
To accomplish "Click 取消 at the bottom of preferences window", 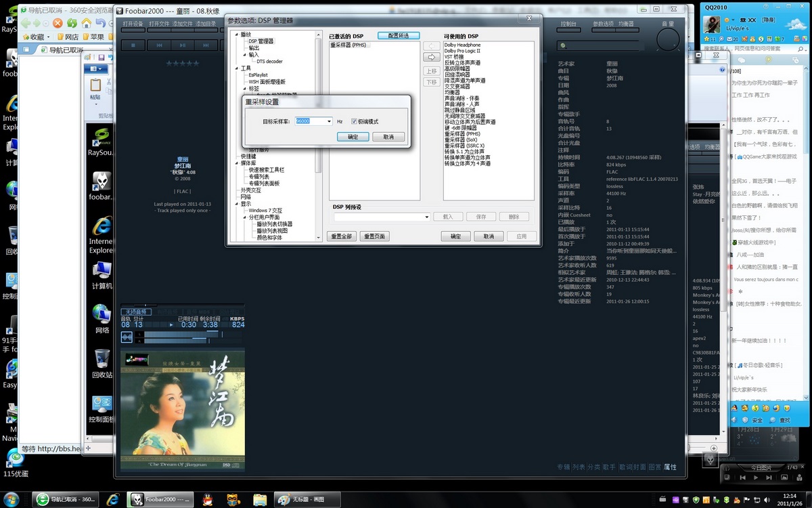I will [x=489, y=236].
